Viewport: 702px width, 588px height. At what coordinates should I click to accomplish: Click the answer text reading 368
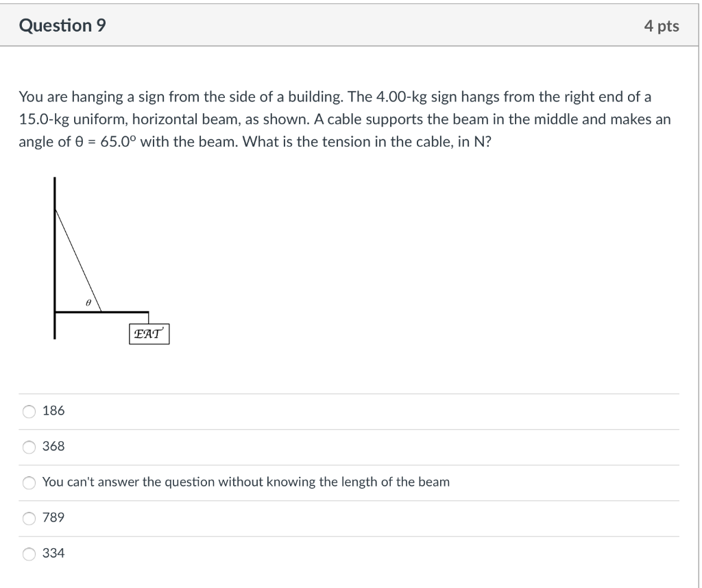(53, 446)
